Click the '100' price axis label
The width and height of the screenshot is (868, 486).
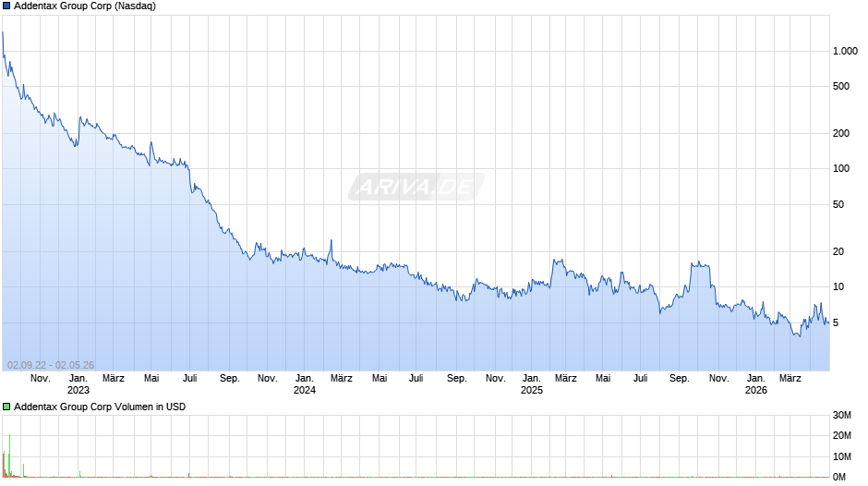tap(841, 168)
